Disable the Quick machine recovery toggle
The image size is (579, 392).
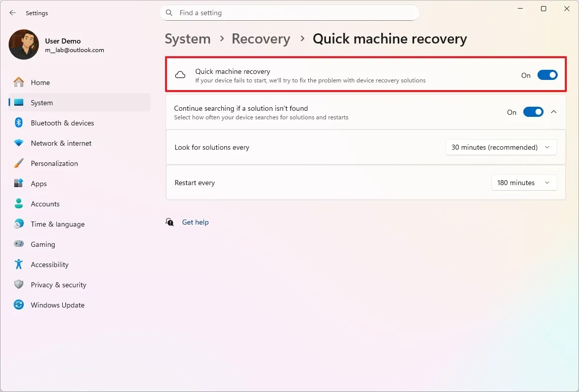tap(547, 74)
